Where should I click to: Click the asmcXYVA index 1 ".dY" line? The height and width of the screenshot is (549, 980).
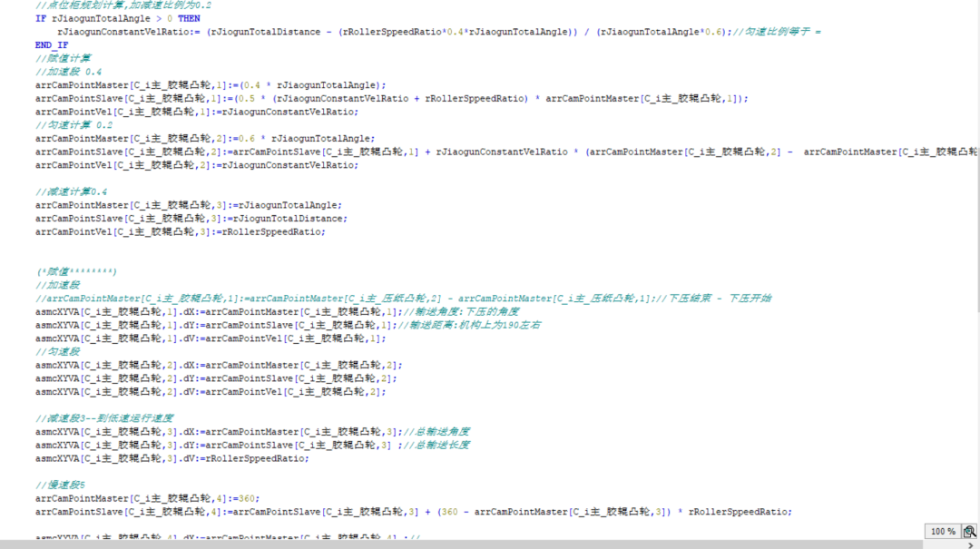(x=289, y=325)
